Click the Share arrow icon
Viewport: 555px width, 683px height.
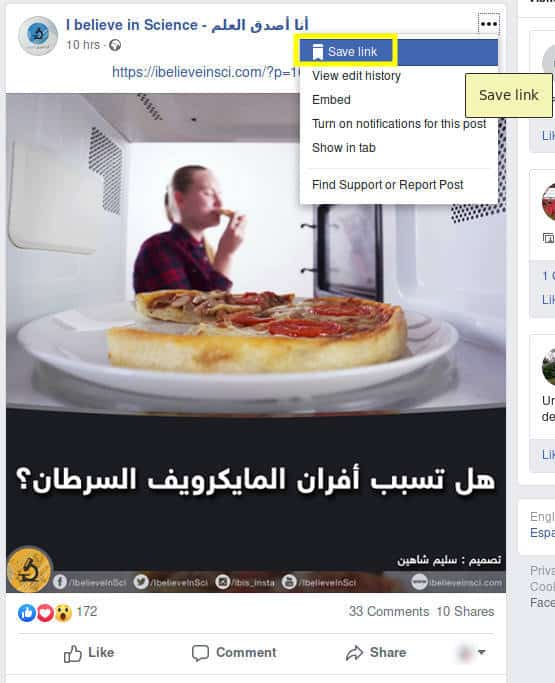[x=354, y=653]
